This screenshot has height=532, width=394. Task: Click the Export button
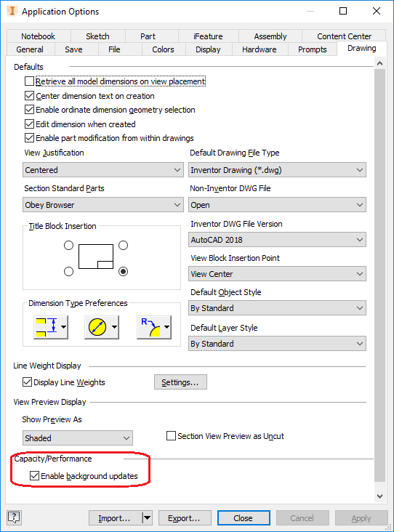[x=185, y=517]
